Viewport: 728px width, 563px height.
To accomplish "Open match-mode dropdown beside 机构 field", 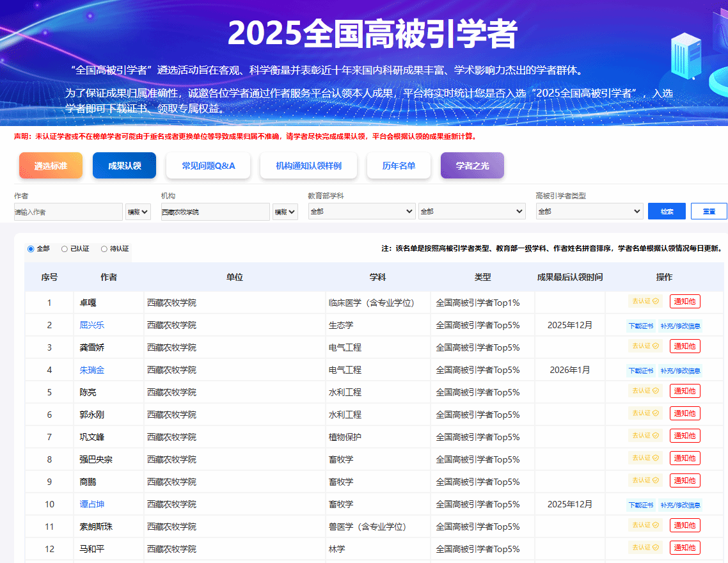I will (285, 212).
